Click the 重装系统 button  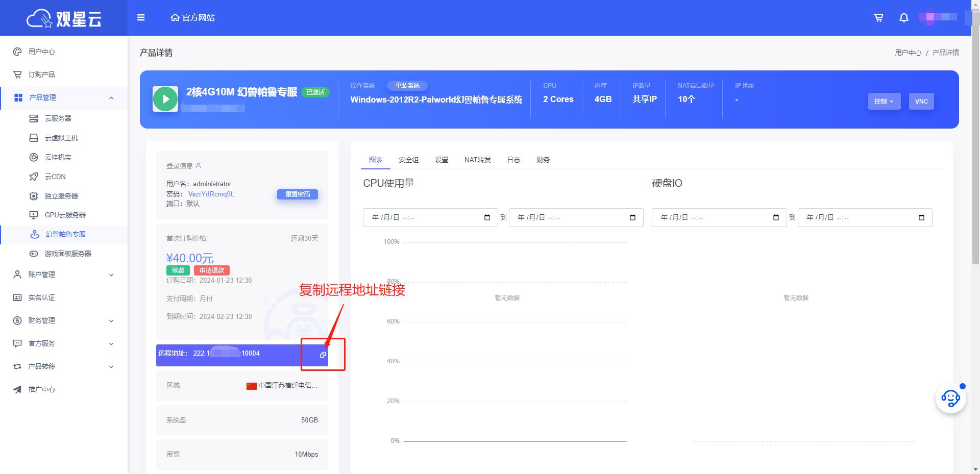click(407, 86)
